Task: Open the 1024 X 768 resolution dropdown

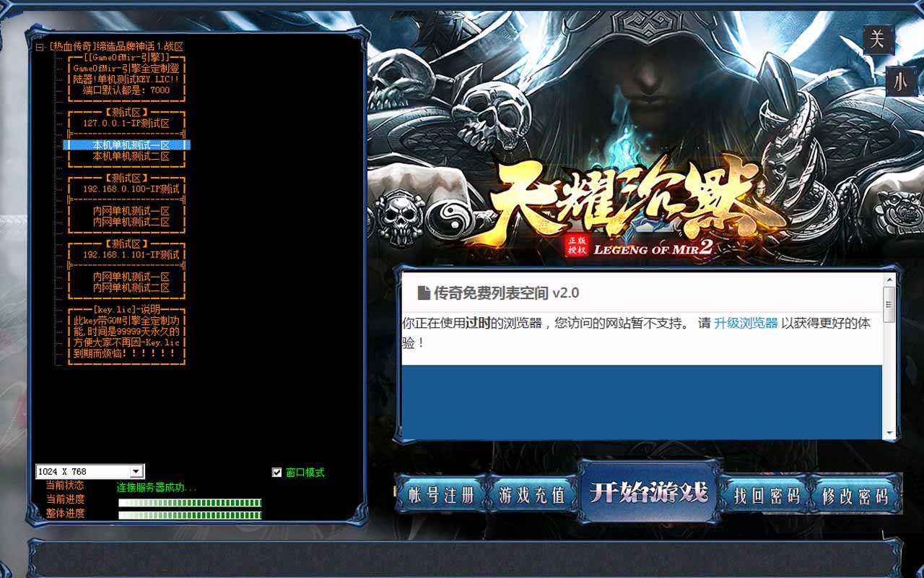Action: (x=136, y=472)
